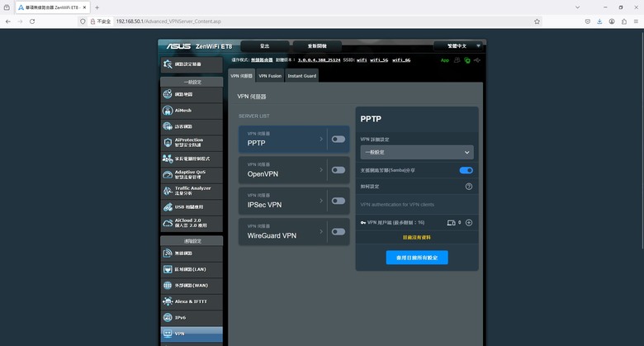Click the connected devices icon beside count 0
The height and width of the screenshot is (346, 644).
(451, 223)
